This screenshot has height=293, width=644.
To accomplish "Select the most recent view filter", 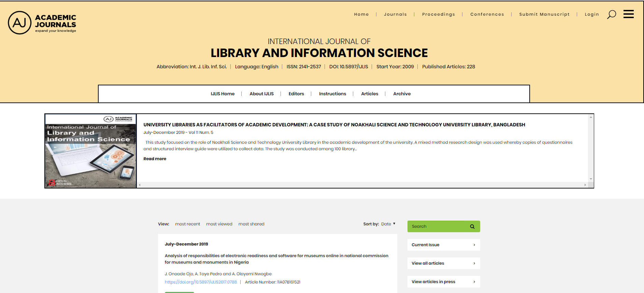I will coord(187,224).
